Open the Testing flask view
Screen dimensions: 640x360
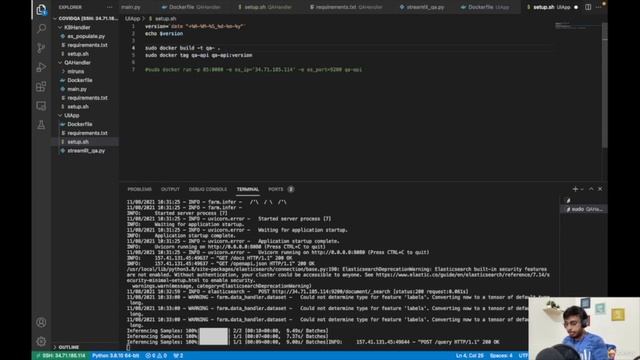(41, 125)
